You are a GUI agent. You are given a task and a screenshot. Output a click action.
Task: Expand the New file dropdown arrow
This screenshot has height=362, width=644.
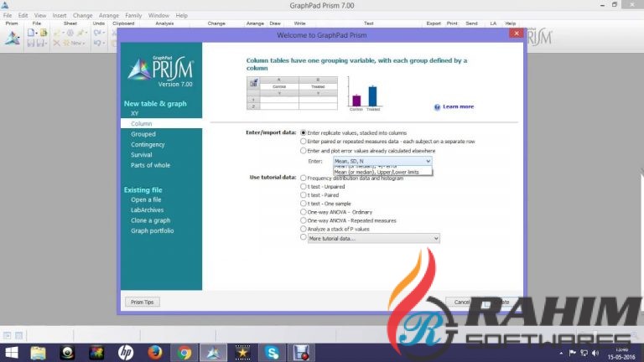(x=37, y=33)
